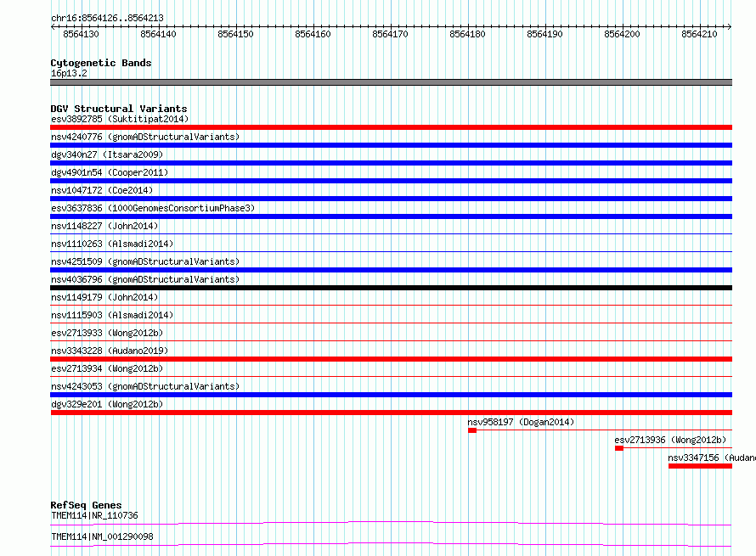Click the blue bar under dgv340n27
The image size is (756, 556).
pyautogui.click(x=391, y=163)
